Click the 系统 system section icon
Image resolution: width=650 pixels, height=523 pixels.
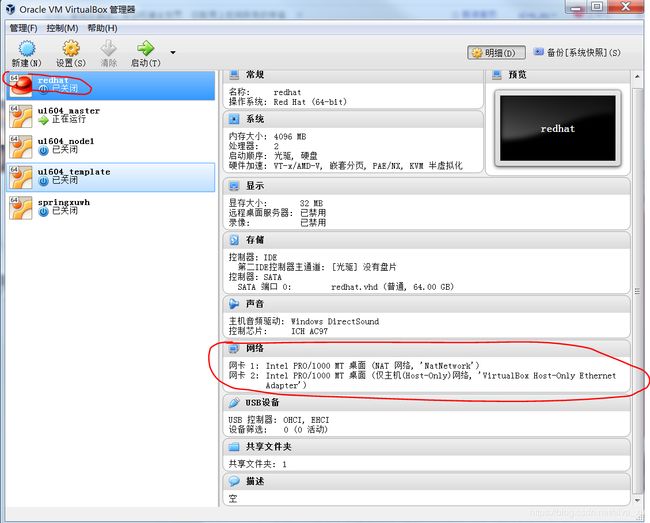coord(234,119)
